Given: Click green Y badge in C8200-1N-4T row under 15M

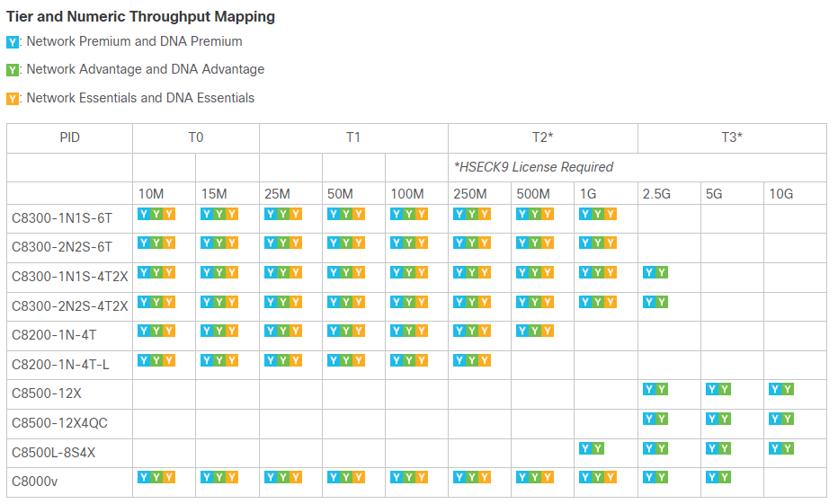Looking at the screenshot, I should pos(219,331).
